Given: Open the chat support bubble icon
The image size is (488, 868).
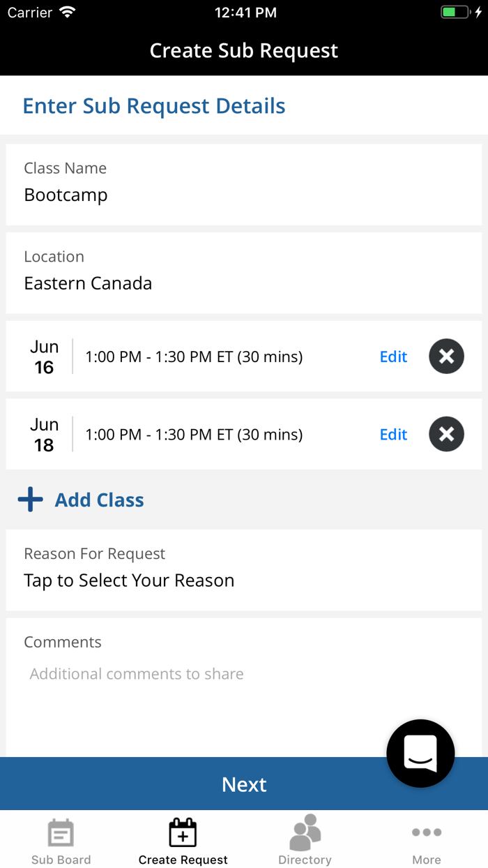Looking at the screenshot, I should [420, 753].
